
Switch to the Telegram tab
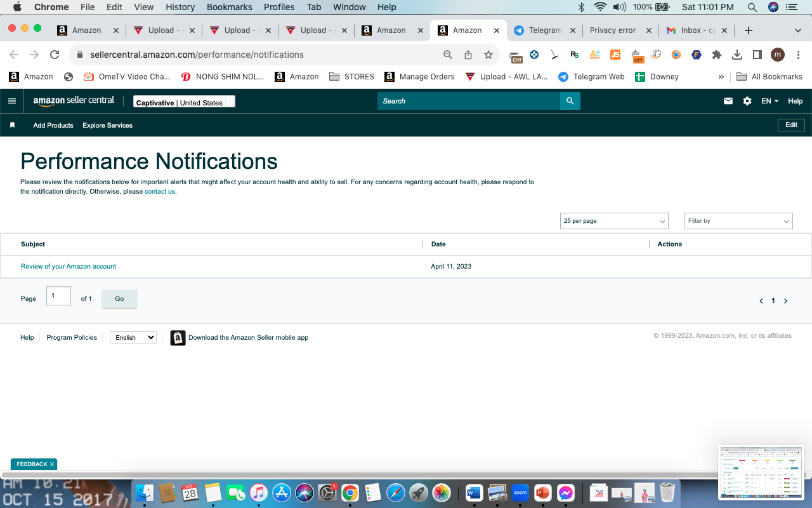tap(544, 30)
